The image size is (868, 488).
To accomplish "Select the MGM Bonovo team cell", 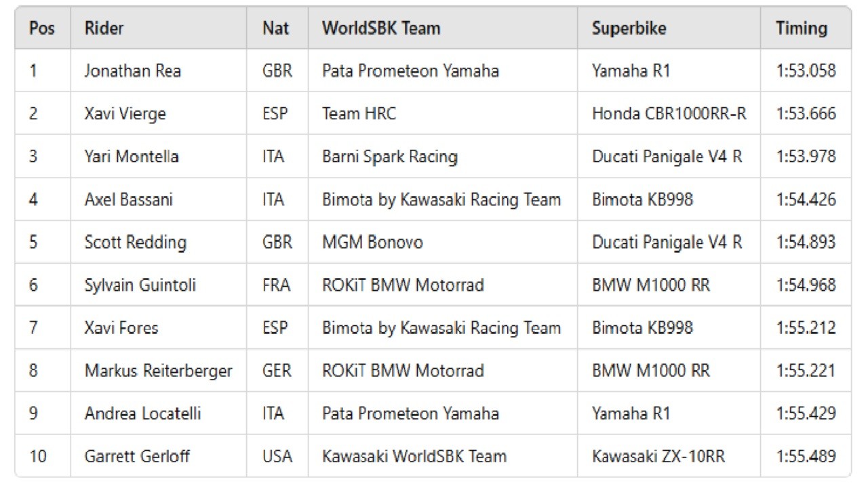I will click(372, 242).
